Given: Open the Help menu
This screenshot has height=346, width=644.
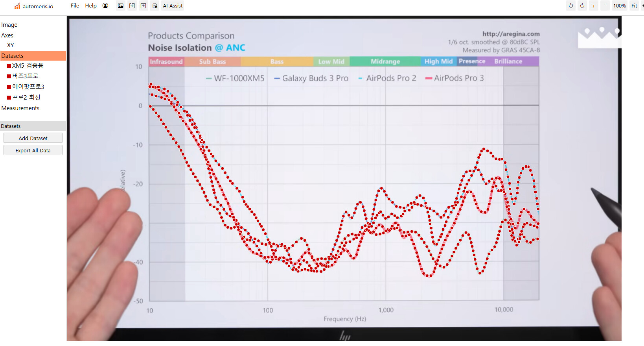Looking at the screenshot, I should [91, 6].
